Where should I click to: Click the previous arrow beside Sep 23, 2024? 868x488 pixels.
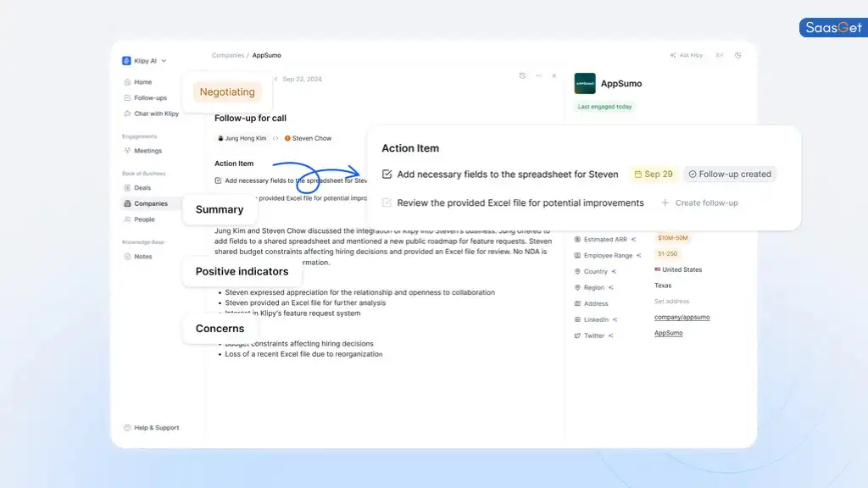point(275,79)
